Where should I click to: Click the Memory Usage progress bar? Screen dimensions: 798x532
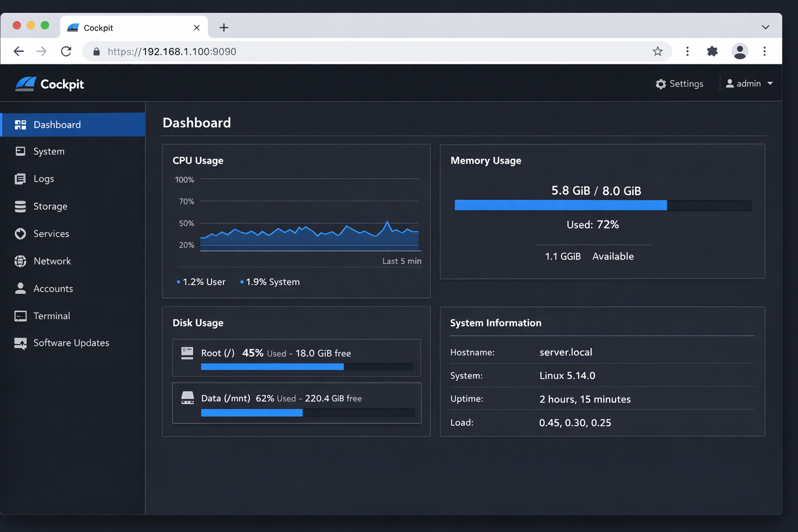click(603, 205)
